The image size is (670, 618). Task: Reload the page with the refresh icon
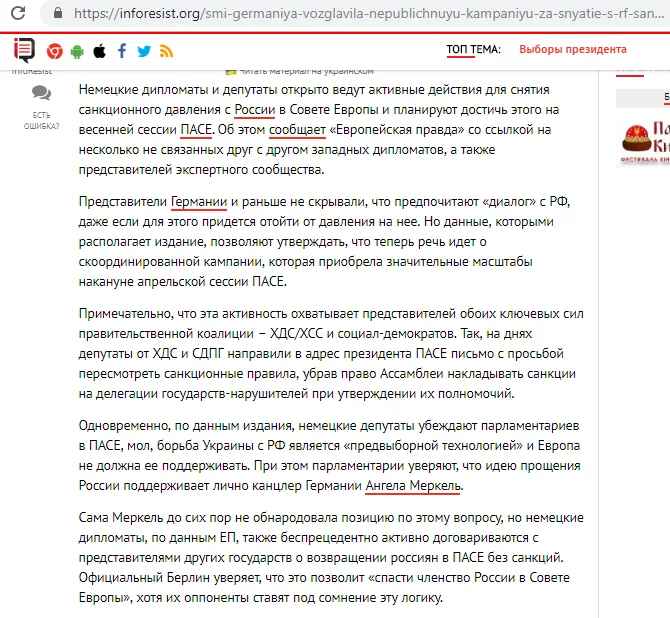(x=18, y=13)
